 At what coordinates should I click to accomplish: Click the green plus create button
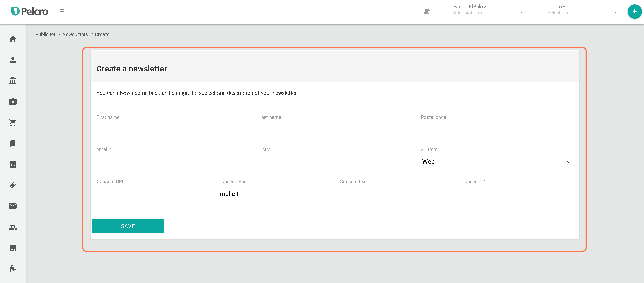coord(634,12)
